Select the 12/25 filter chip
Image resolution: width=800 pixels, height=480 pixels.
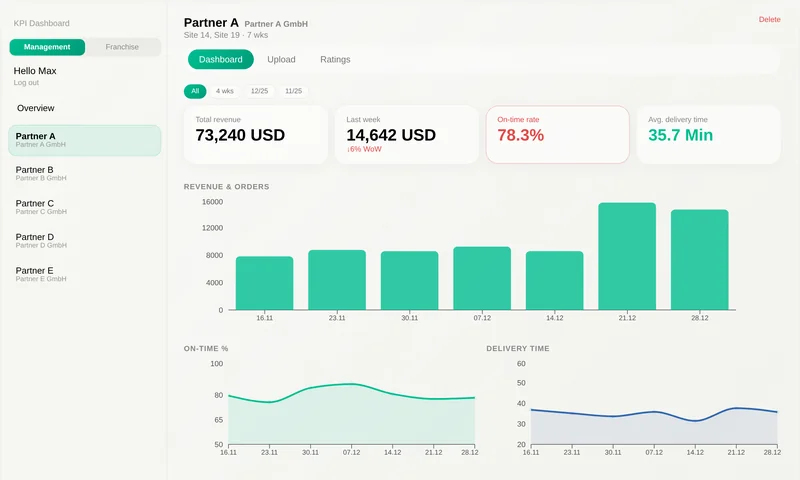click(259, 91)
